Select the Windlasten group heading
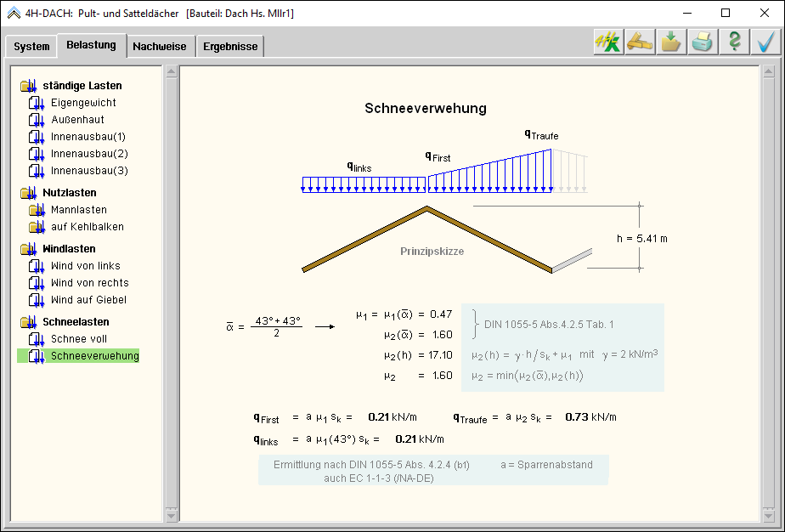 tap(69, 249)
